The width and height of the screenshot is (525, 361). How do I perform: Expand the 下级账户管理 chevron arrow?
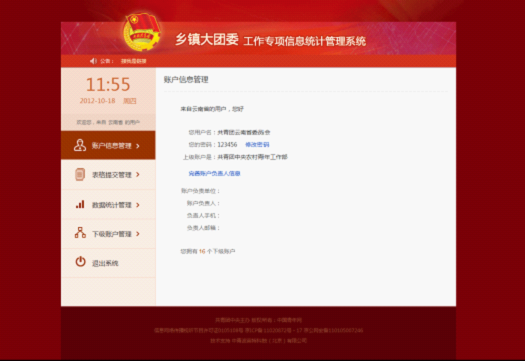(138, 234)
